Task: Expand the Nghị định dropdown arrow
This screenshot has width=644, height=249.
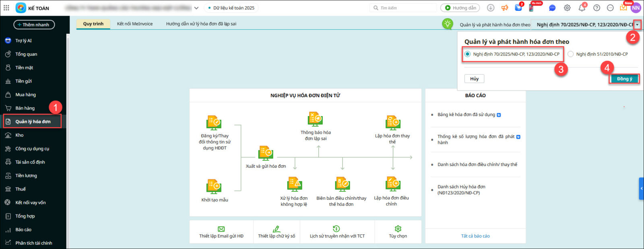Action: tap(637, 25)
